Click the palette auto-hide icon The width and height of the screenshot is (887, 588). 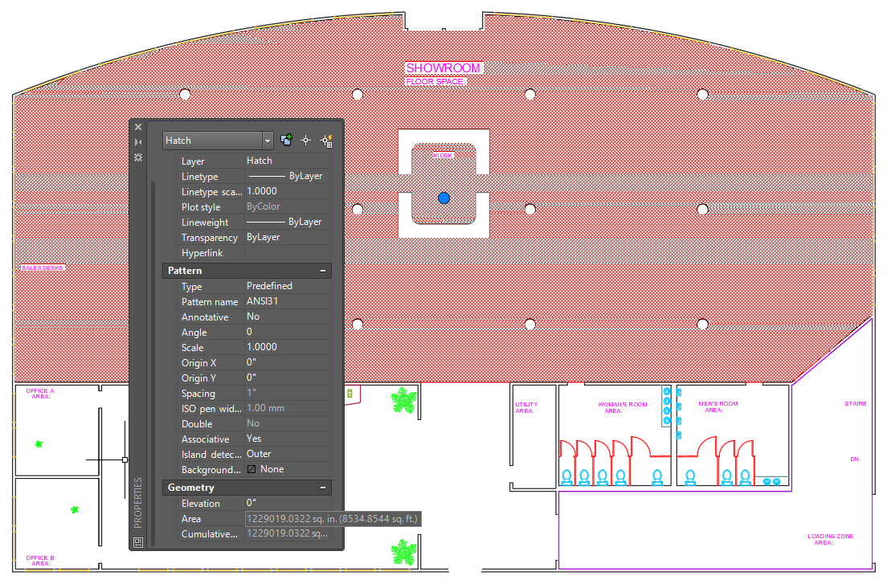(138, 141)
